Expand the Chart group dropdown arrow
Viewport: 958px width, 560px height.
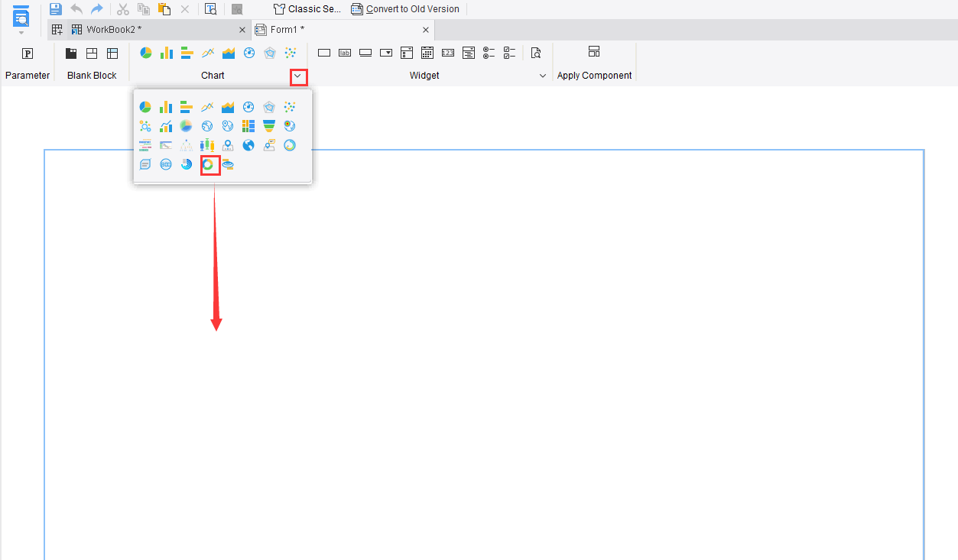point(298,76)
